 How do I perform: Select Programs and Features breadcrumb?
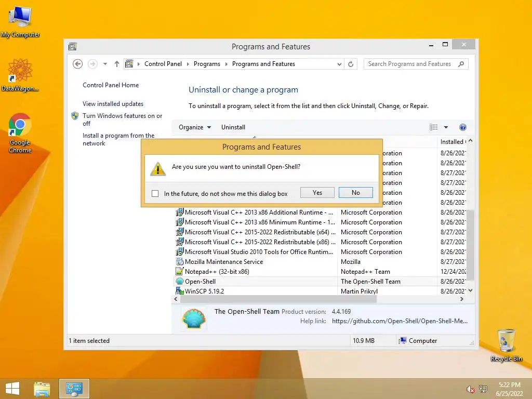coord(263,64)
